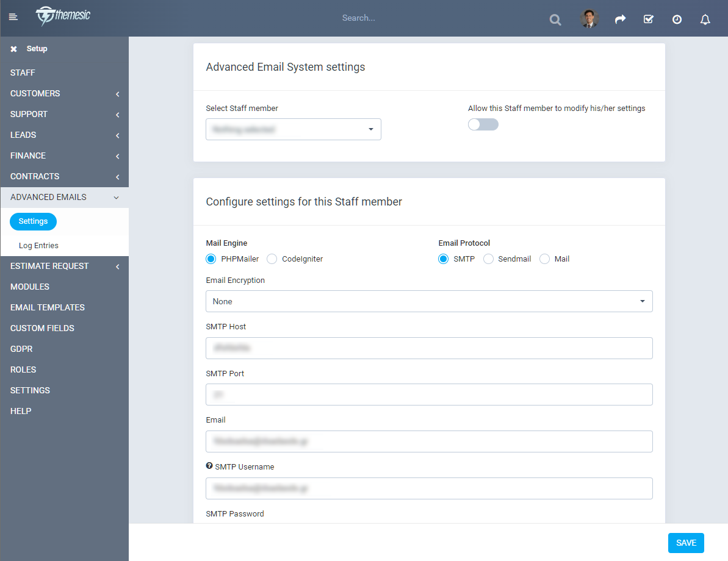
Task: Click the checkmark tasks icon in the top bar
Action: point(648,19)
